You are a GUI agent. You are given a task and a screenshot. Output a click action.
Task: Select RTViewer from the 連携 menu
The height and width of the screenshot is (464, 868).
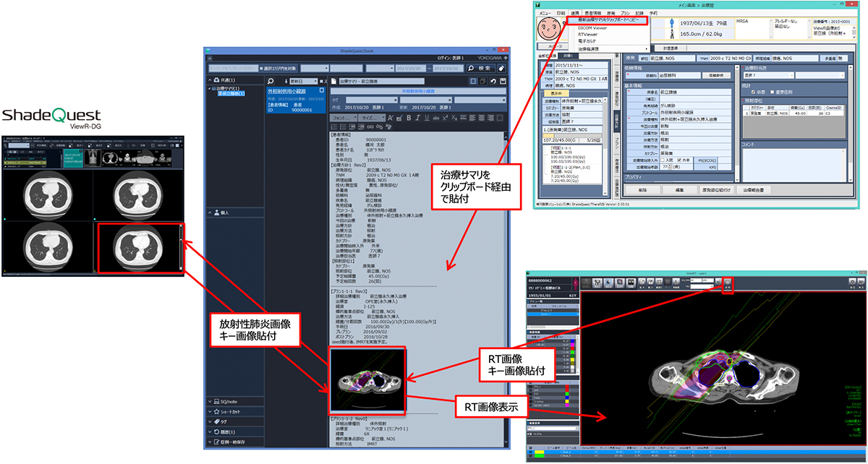click(588, 35)
